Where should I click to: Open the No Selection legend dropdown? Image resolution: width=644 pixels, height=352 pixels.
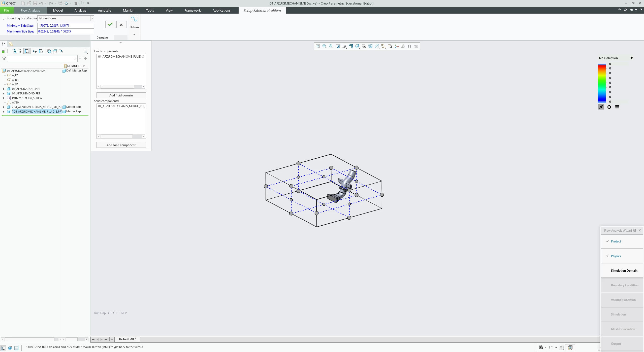click(x=631, y=58)
